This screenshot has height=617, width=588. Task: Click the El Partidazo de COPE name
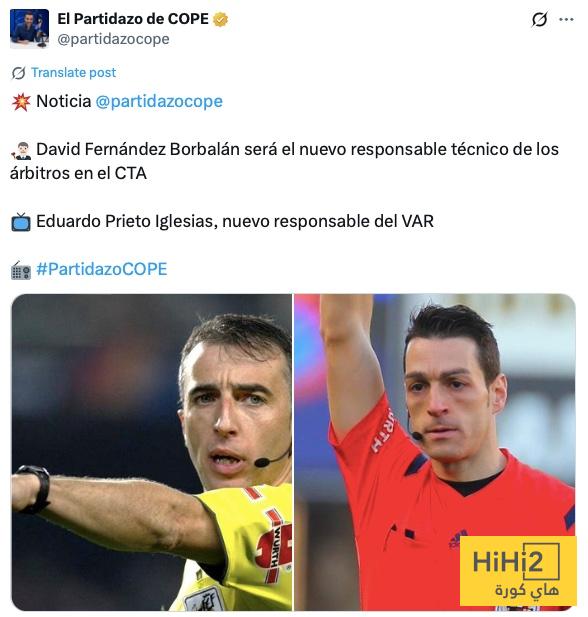pyautogui.click(x=133, y=19)
